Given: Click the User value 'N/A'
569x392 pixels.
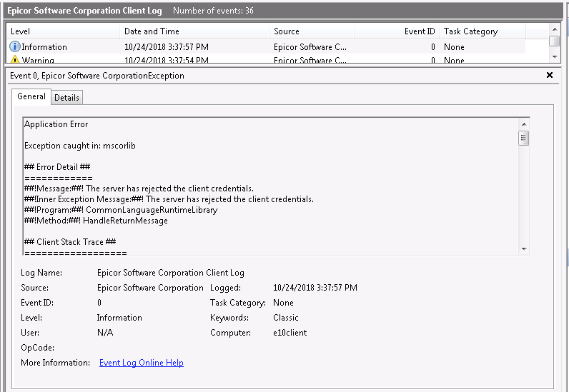Looking at the screenshot, I should [x=105, y=333].
